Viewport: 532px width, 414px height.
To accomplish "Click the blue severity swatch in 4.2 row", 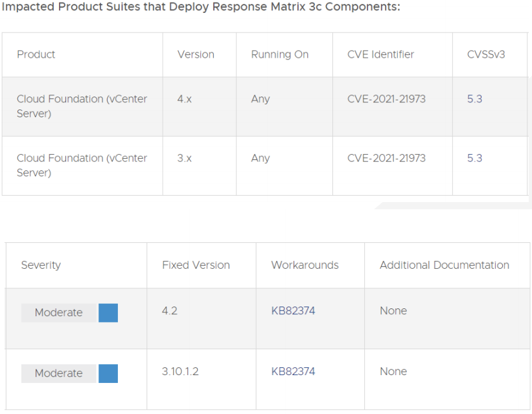I will (108, 313).
